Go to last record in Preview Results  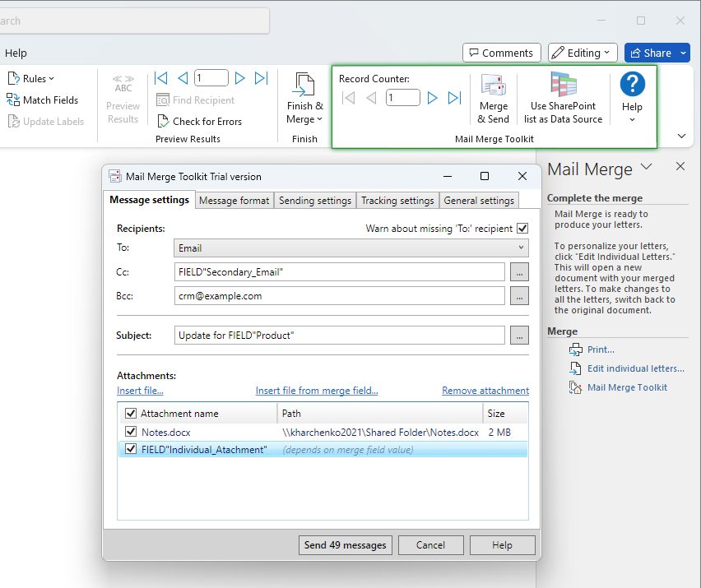[261, 78]
